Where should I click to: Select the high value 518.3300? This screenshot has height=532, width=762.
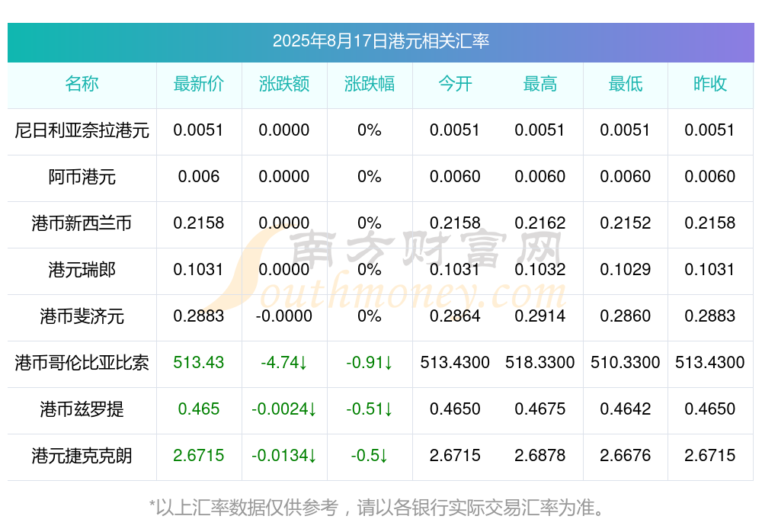[x=540, y=363]
